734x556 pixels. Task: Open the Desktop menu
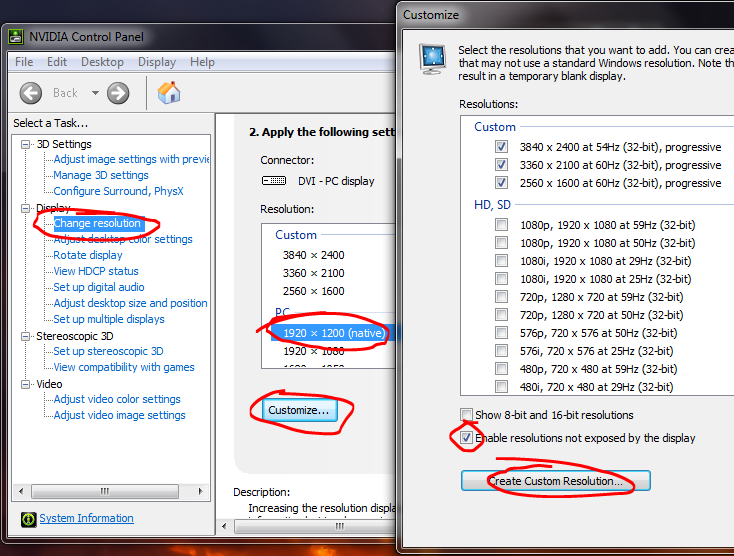click(x=102, y=62)
